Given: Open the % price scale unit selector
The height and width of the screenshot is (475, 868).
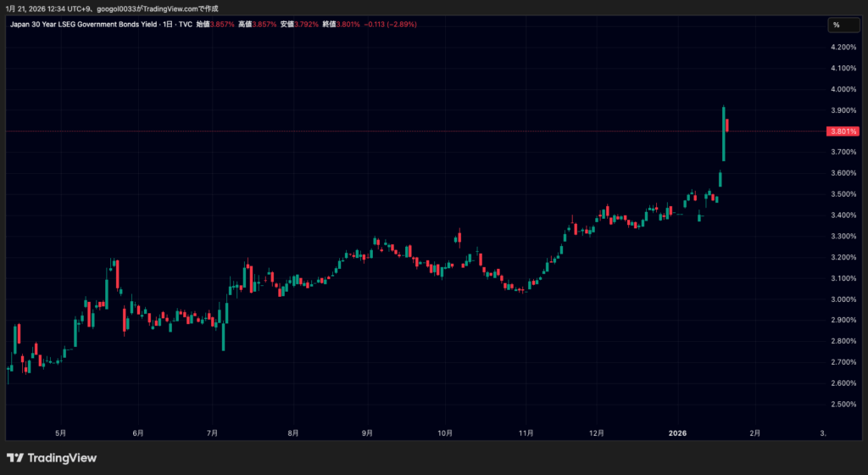Looking at the screenshot, I should click(837, 25).
